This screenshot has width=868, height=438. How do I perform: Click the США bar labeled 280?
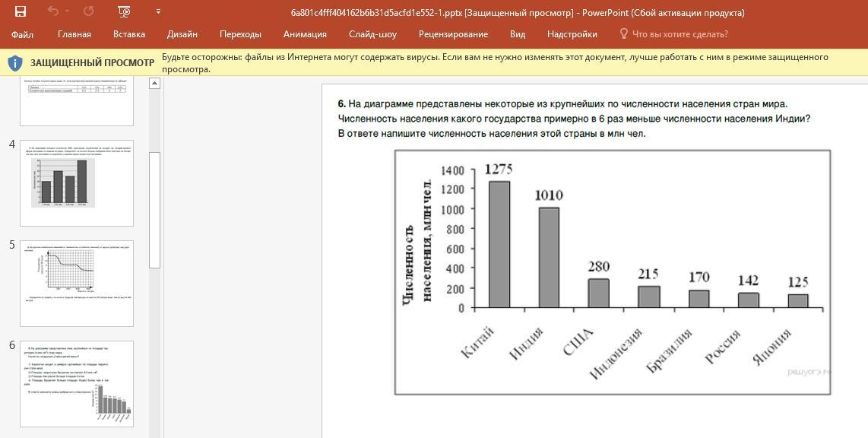point(598,293)
